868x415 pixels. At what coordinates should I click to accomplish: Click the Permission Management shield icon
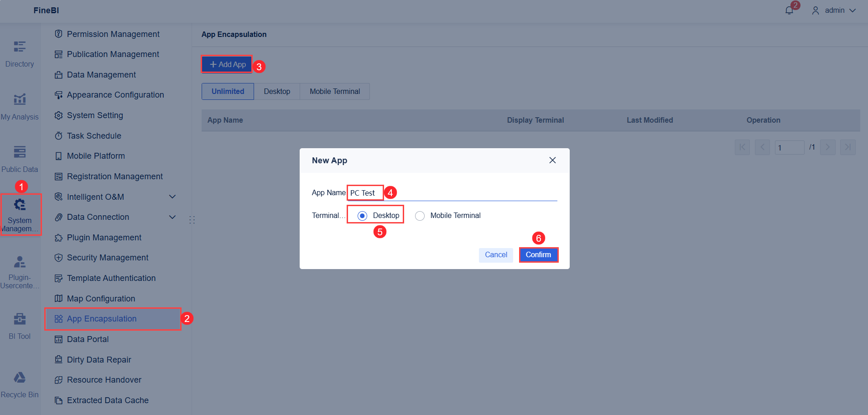pos(58,34)
